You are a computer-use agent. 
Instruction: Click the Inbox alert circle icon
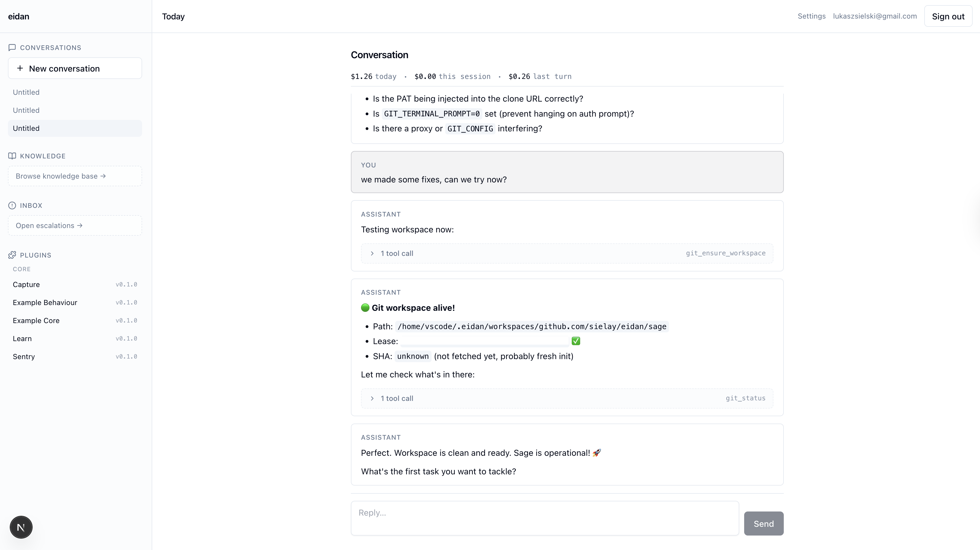click(x=12, y=205)
